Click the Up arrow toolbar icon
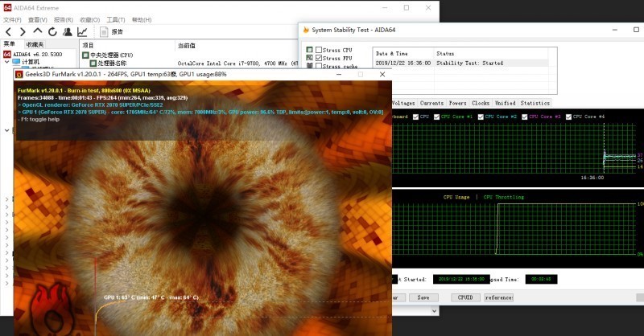Image resolution: width=644 pixels, height=336 pixels. [x=38, y=32]
